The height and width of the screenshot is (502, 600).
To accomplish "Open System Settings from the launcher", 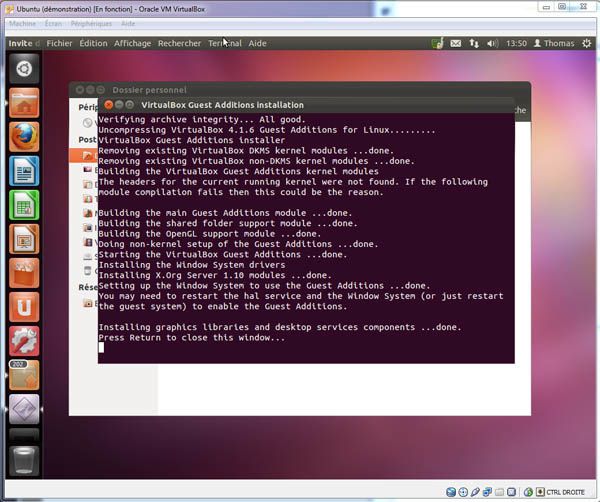I will 24,341.
